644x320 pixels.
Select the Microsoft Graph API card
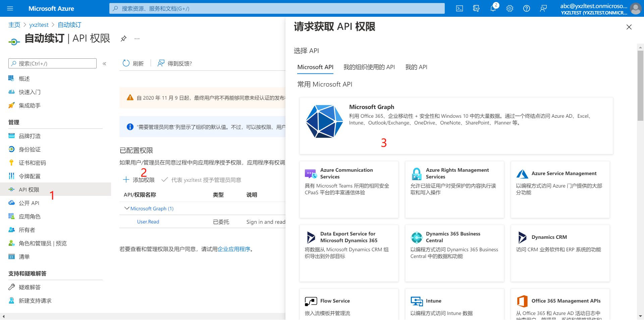pos(456,126)
